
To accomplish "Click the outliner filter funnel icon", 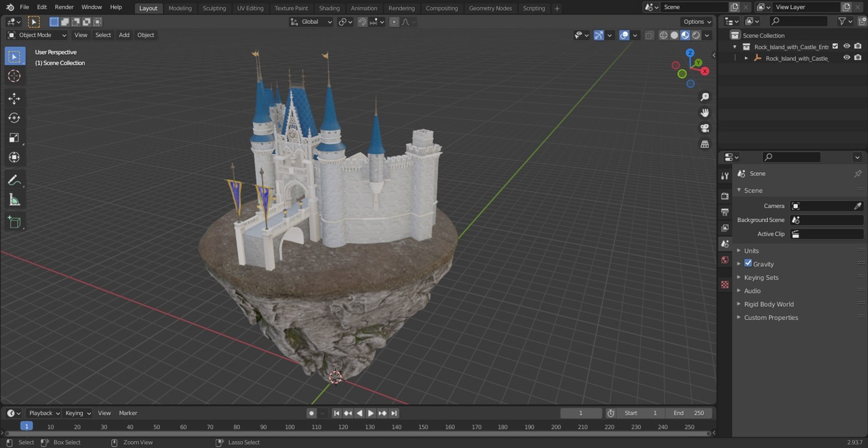I will pos(842,21).
